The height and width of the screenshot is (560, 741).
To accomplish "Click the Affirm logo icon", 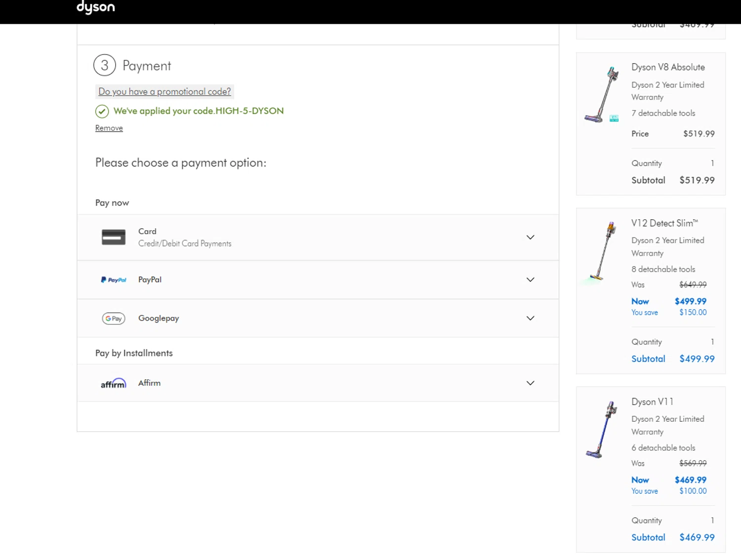I will (114, 384).
